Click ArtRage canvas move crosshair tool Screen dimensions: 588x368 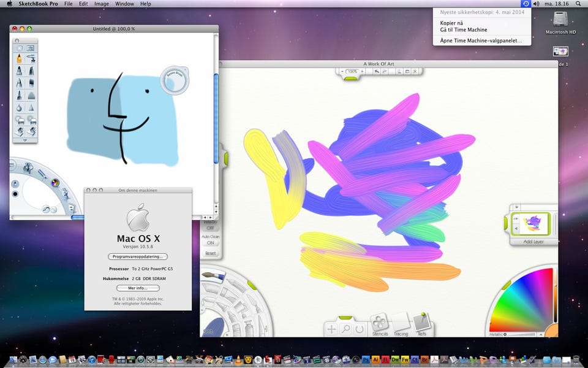pos(331,329)
